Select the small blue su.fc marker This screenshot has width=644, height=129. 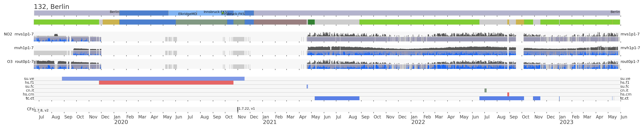tap(307, 87)
